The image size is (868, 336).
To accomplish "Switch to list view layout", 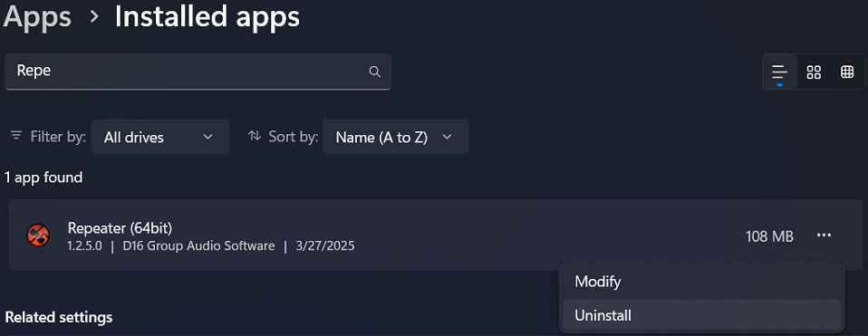I will [x=779, y=72].
